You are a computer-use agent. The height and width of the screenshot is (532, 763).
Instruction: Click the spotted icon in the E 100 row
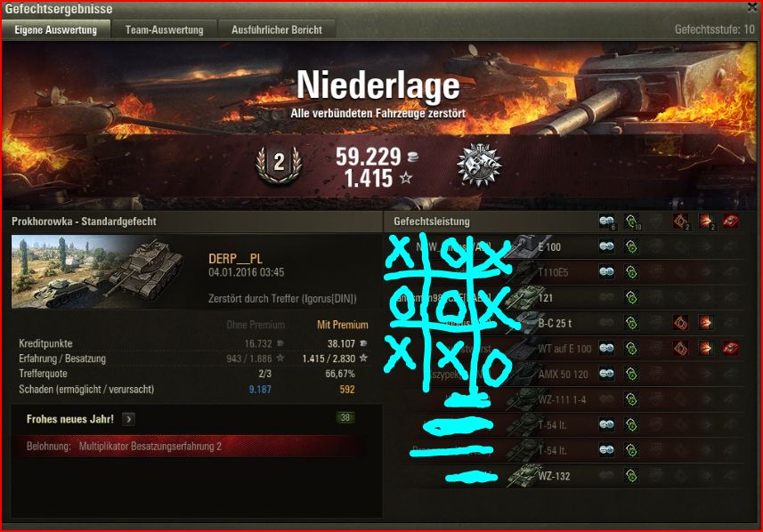[606, 246]
